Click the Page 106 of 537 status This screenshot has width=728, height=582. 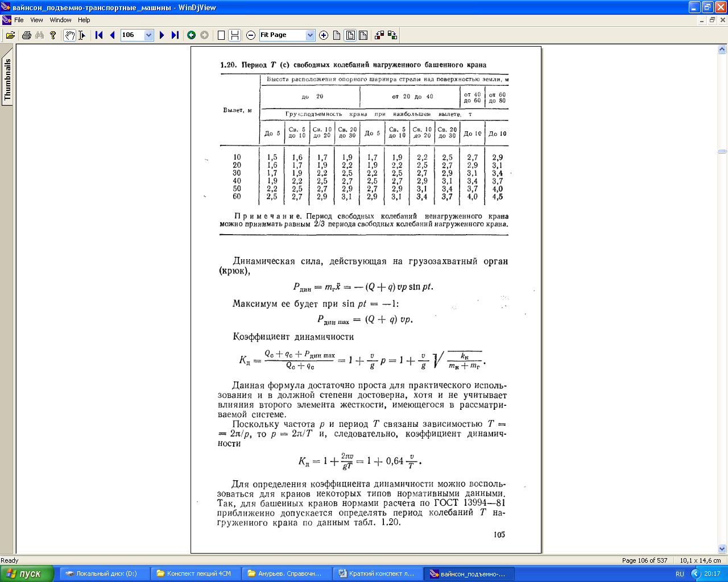point(644,560)
